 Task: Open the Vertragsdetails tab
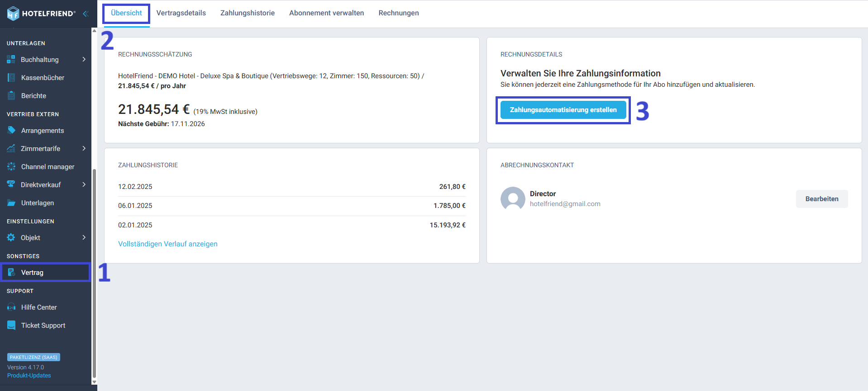click(x=181, y=13)
